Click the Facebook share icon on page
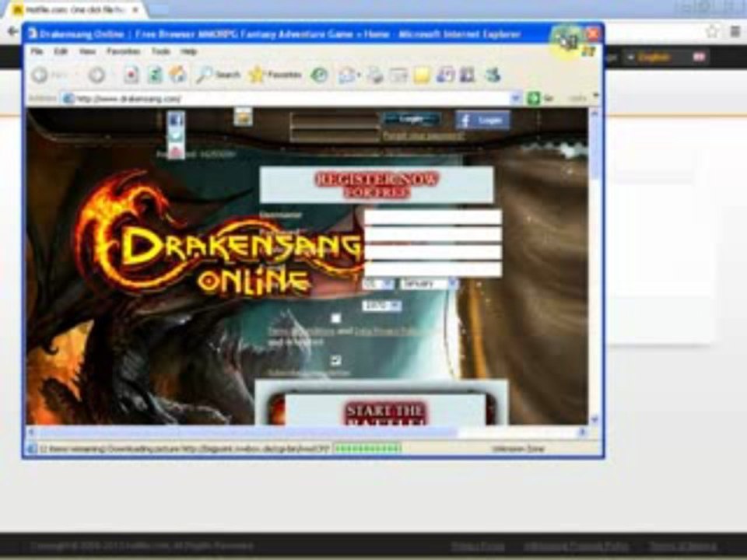The height and width of the screenshot is (560, 747). click(177, 120)
